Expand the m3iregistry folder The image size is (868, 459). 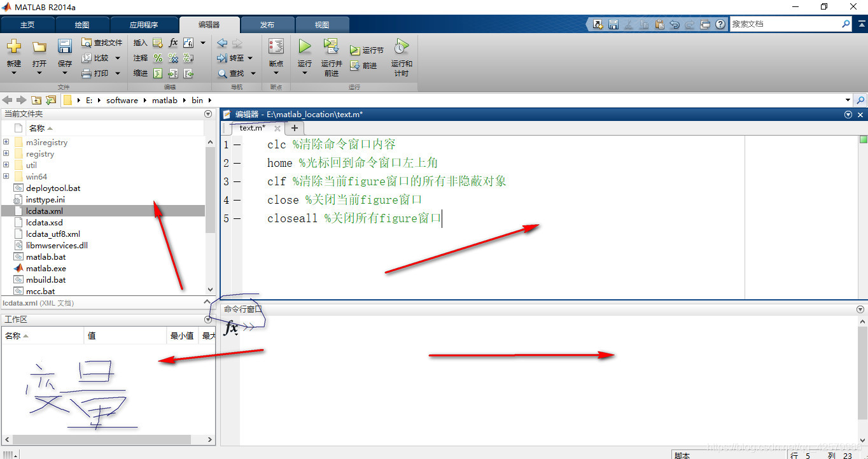(6, 143)
